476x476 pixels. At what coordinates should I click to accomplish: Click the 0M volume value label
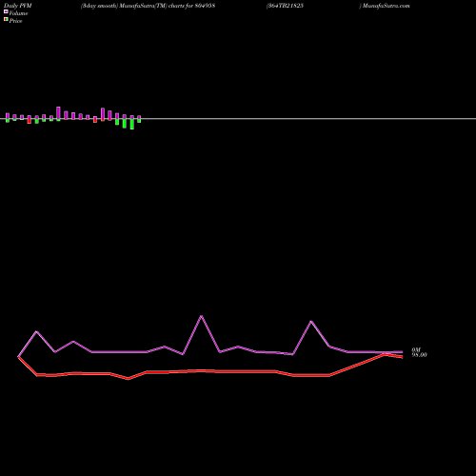[x=416, y=349]
